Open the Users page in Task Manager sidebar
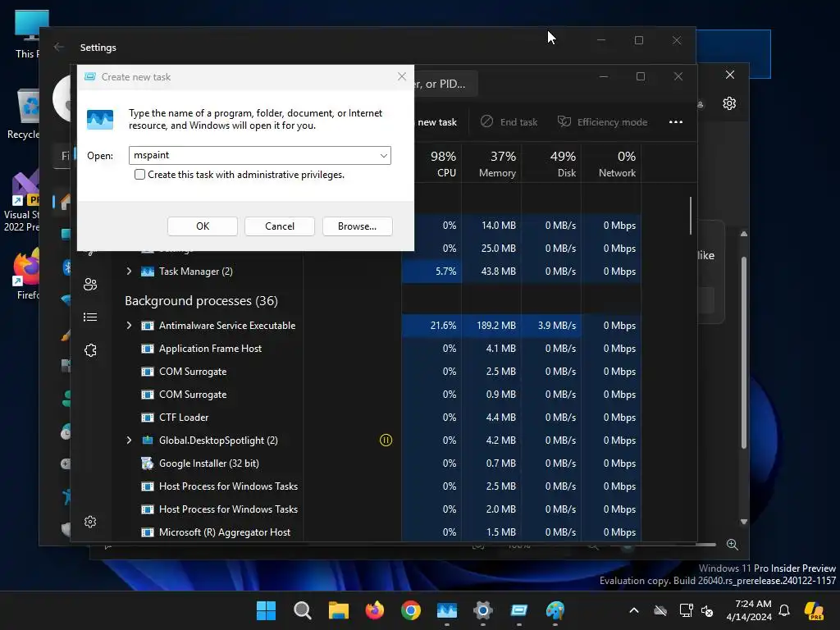The image size is (840, 630). tap(90, 285)
